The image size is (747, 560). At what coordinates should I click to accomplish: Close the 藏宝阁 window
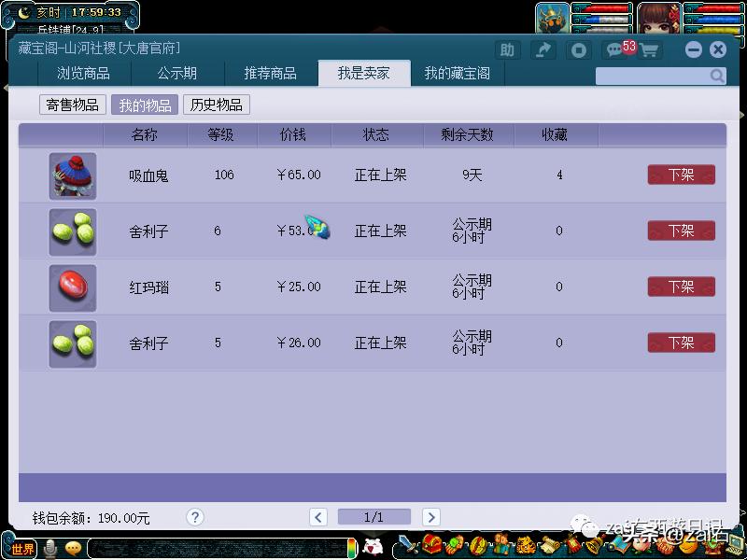click(718, 49)
